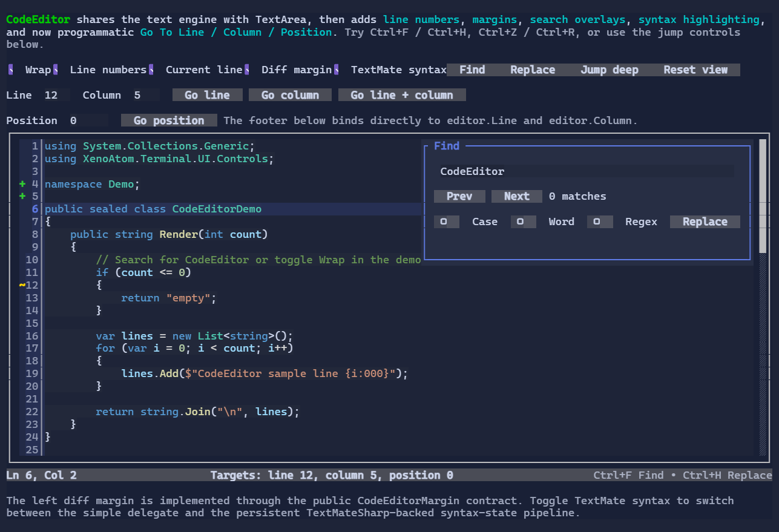Toggle the Current line checkbox

click(x=151, y=70)
